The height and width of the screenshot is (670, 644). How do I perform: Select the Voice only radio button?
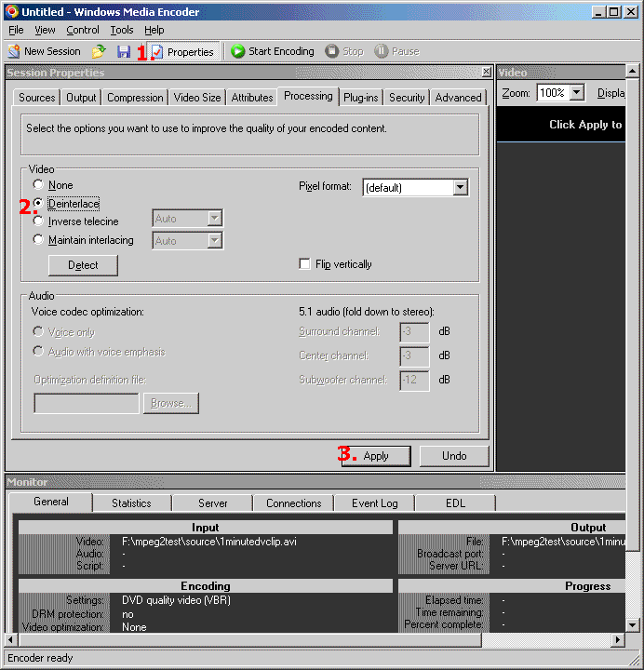(x=38, y=331)
